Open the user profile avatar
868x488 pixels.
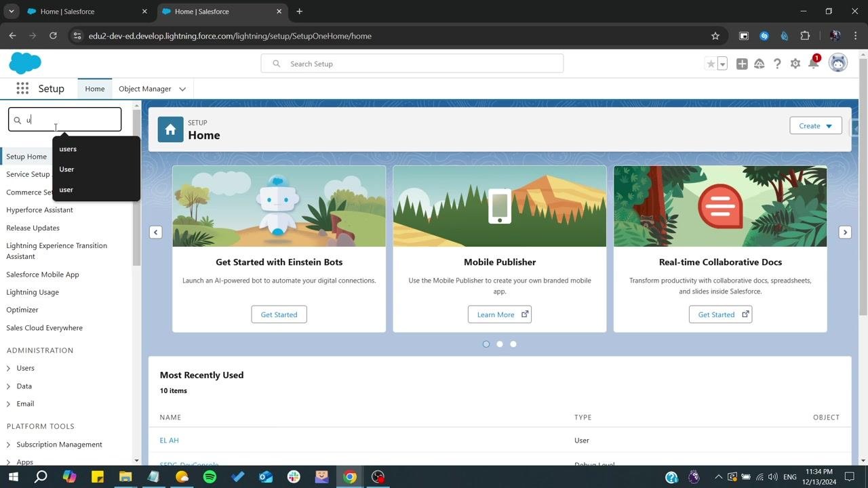838,63
